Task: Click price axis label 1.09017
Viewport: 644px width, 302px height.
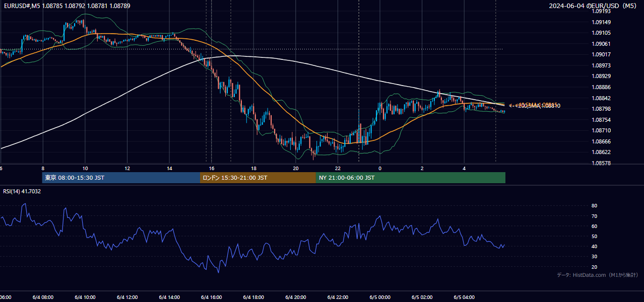Action: (x=601, y=54)
